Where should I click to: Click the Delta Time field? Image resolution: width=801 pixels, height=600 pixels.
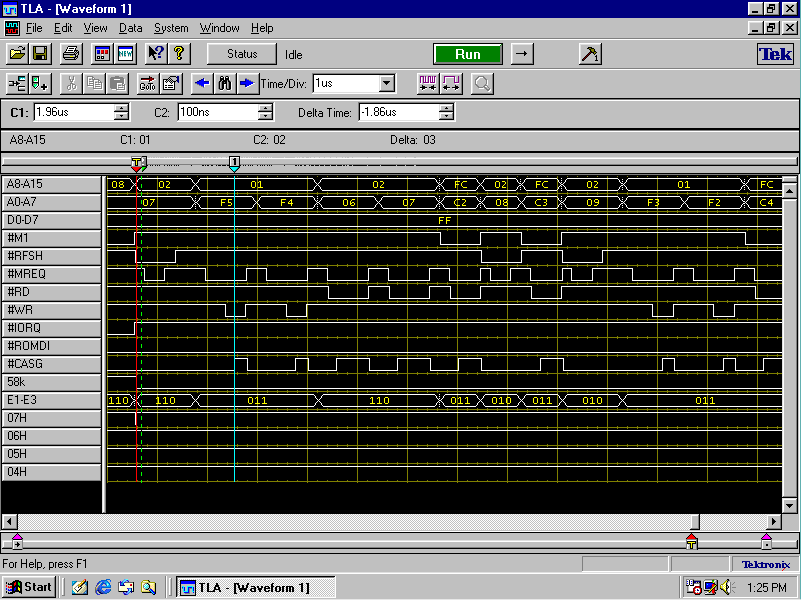[399, 112]
